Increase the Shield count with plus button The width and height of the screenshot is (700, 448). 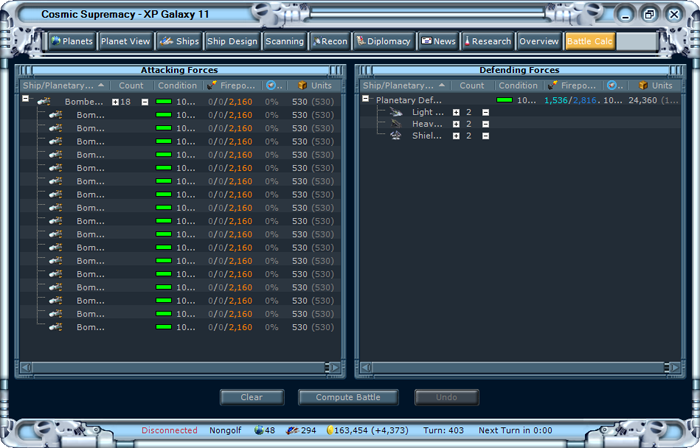pyautogui.click(x=456, y=136)
